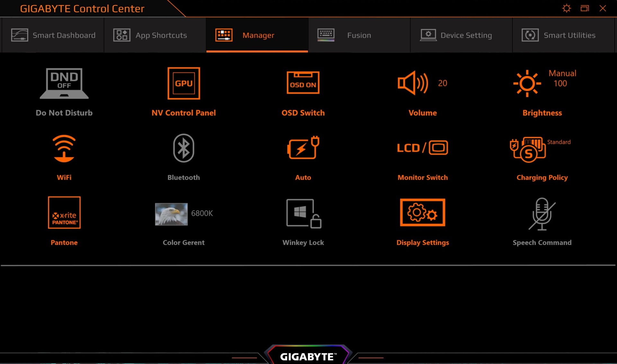Screen dimensions: 617x364
Task: Click the LCD Monitor Switch icon
Action: tap(423, 148)
